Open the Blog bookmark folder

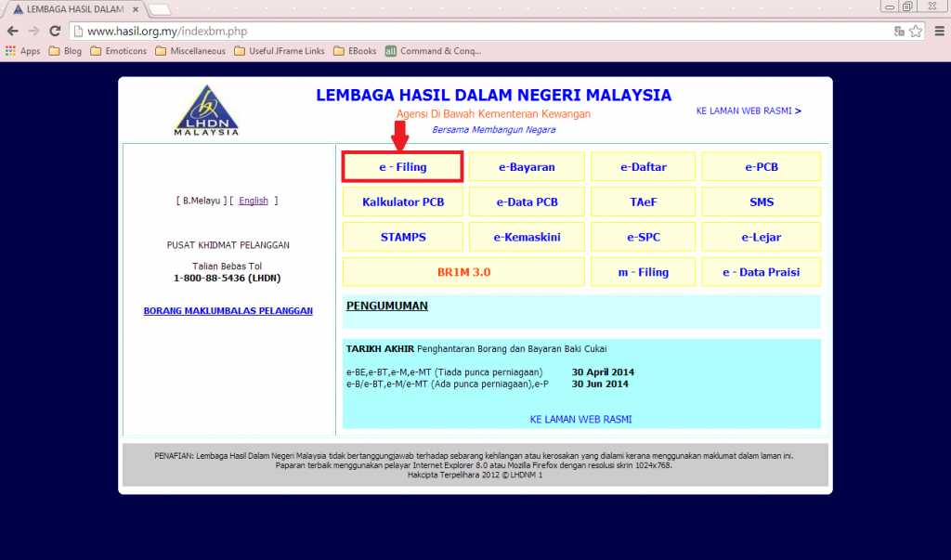(65, 51)
